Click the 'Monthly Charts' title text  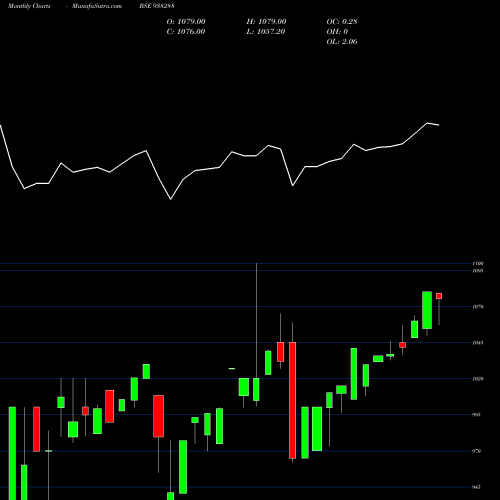point(29,6)
